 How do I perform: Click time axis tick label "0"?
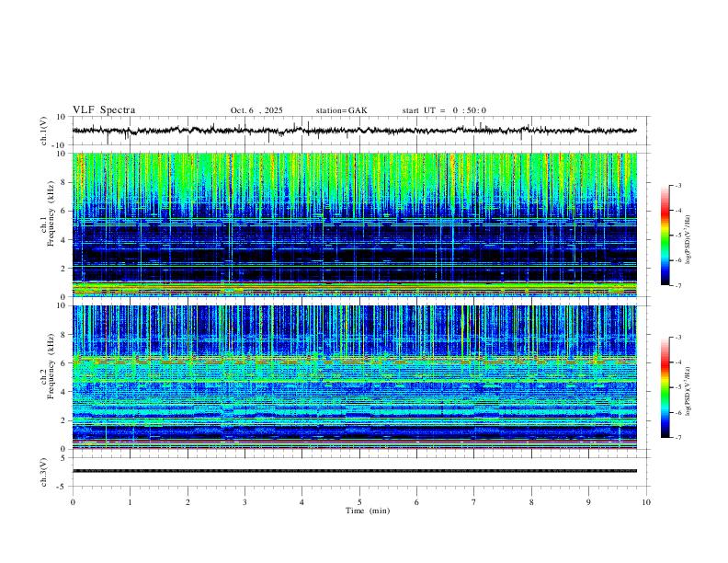click(73, 502)
